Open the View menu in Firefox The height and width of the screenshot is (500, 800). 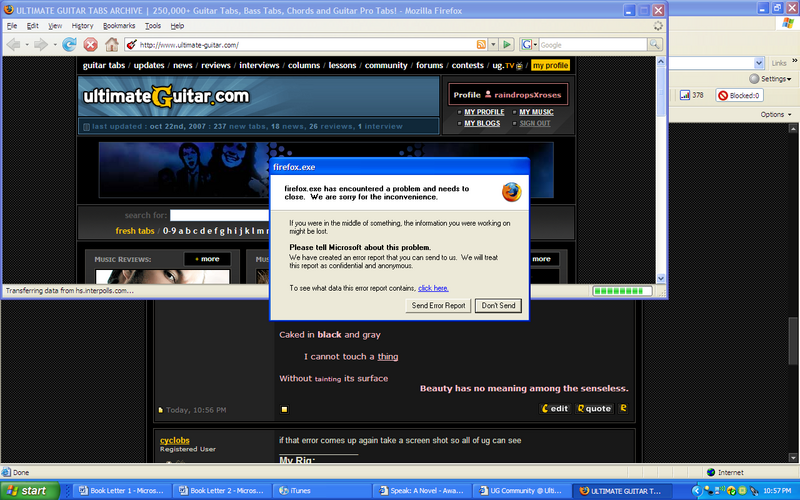(x=55, y=26)
